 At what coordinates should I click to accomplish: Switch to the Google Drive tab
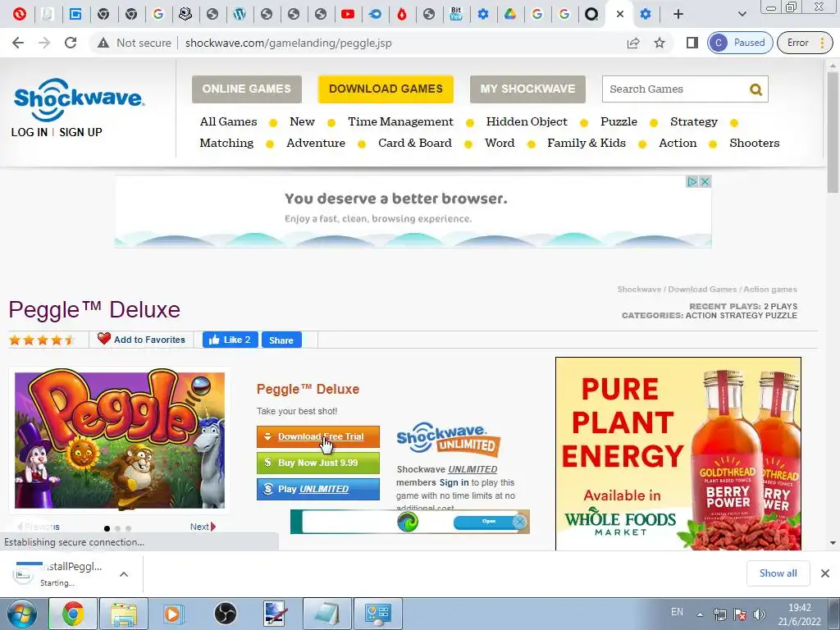click(510, 15)
